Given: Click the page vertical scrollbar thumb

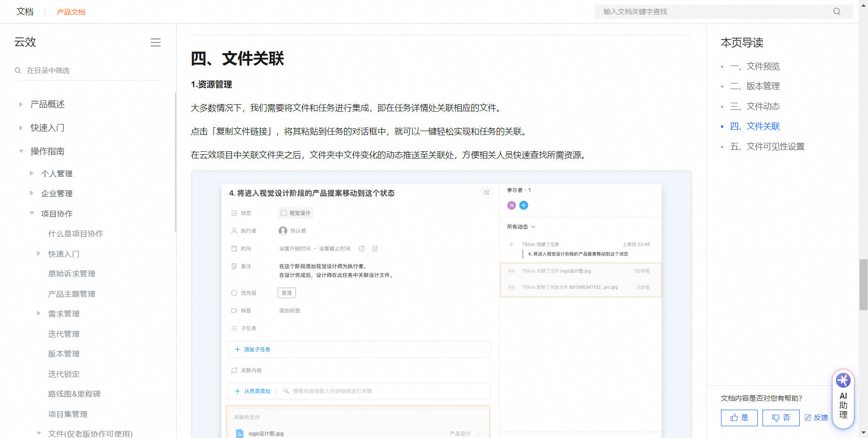Looking at the screenshot, I should [863, 284].
